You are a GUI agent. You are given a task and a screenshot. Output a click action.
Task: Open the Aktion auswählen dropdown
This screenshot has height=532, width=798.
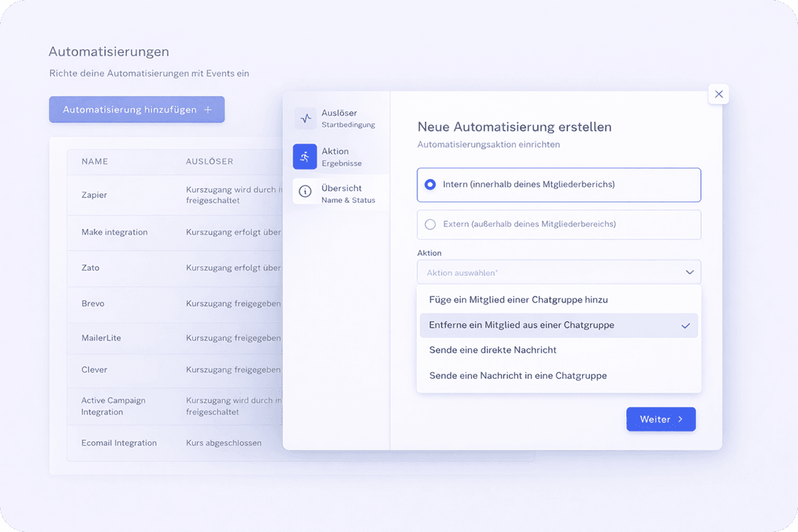tap(559, 272)
